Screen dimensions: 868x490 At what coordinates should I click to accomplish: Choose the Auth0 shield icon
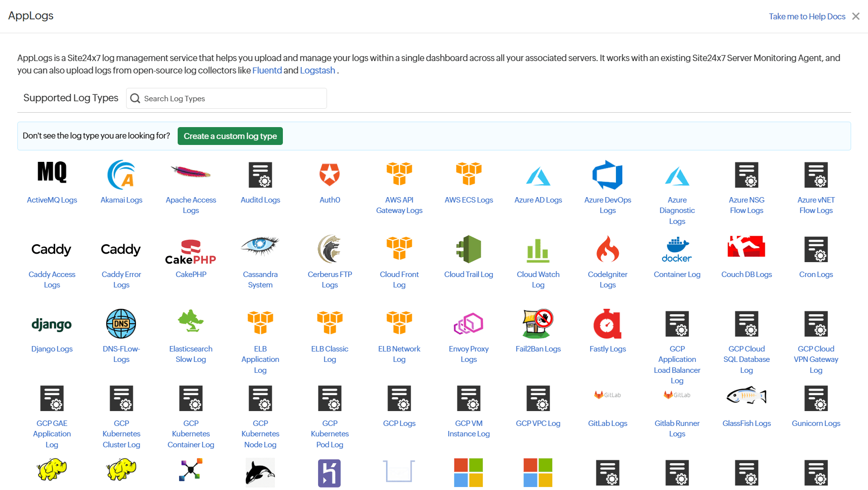tap(330, 175)
